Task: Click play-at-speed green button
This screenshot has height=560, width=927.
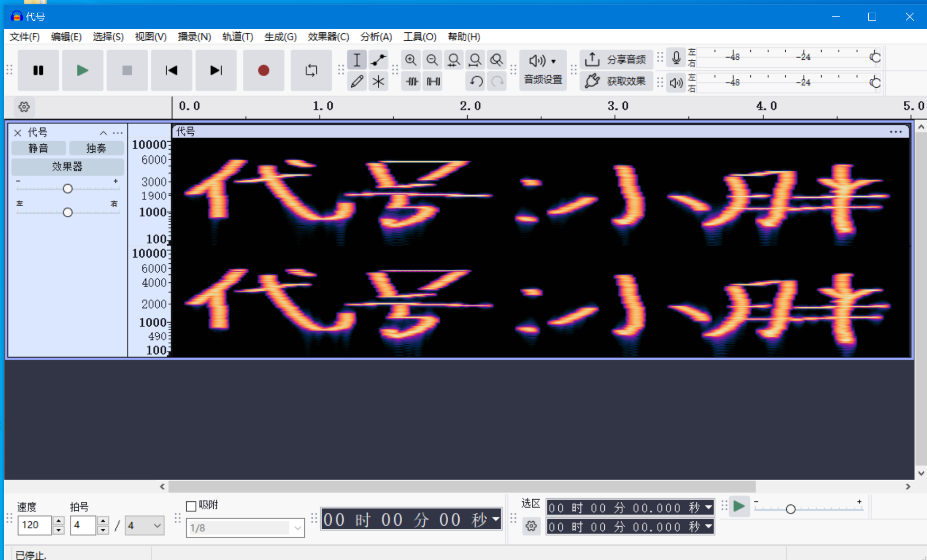Action: point(739,507)
